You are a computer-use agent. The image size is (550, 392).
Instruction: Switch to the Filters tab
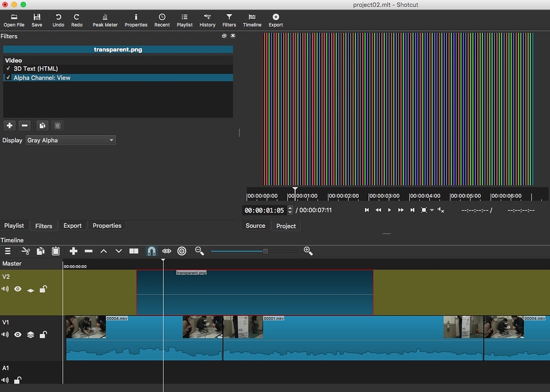44,226
